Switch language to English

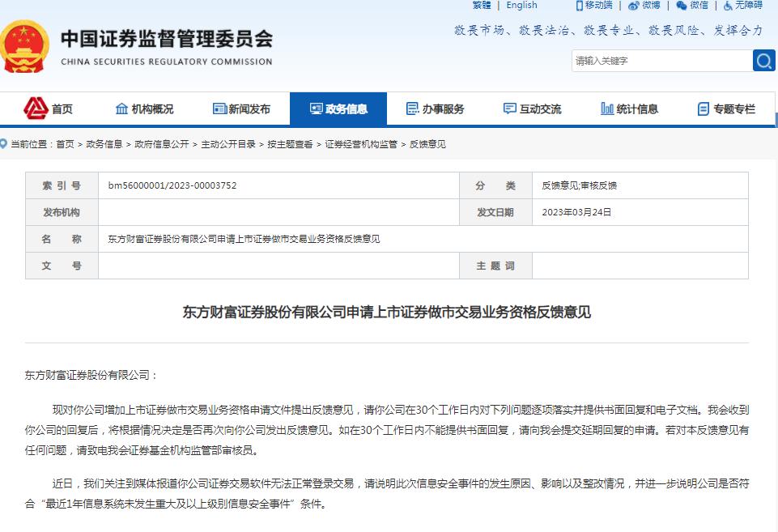[521, 6]
